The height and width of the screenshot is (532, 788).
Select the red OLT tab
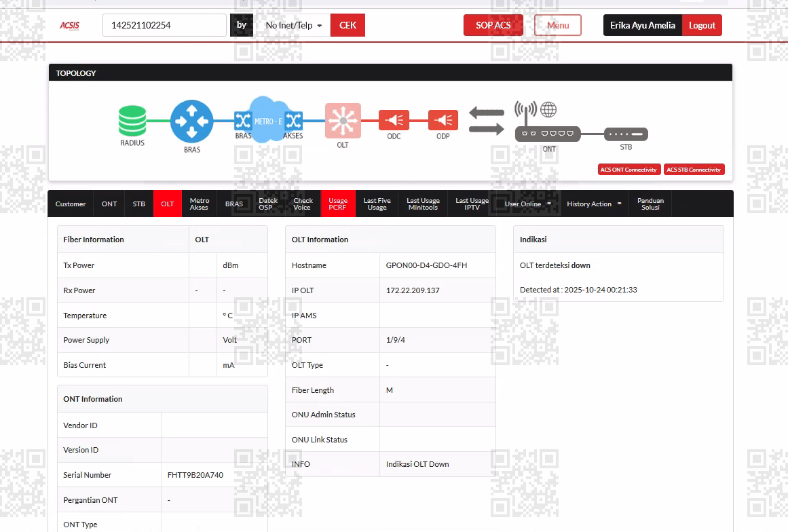[x=168, y=204]
